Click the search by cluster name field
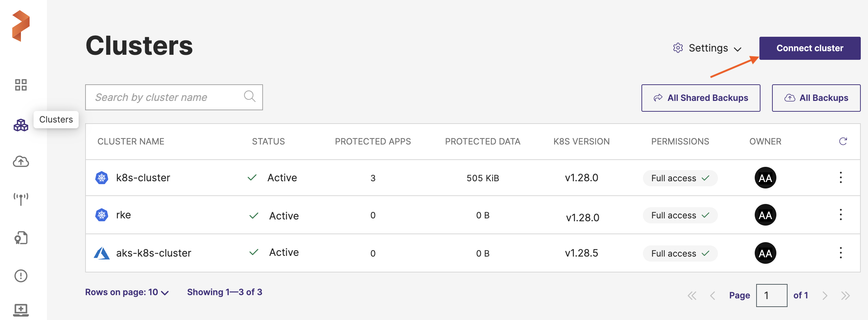Screen dimensions: 868x320 (x=166, y=97)
